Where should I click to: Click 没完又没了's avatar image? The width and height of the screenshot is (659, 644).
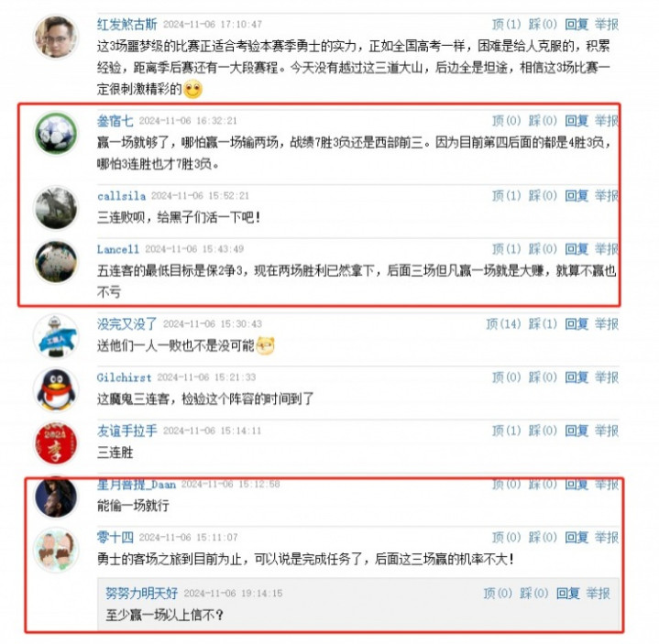click(x=56, y=336)
